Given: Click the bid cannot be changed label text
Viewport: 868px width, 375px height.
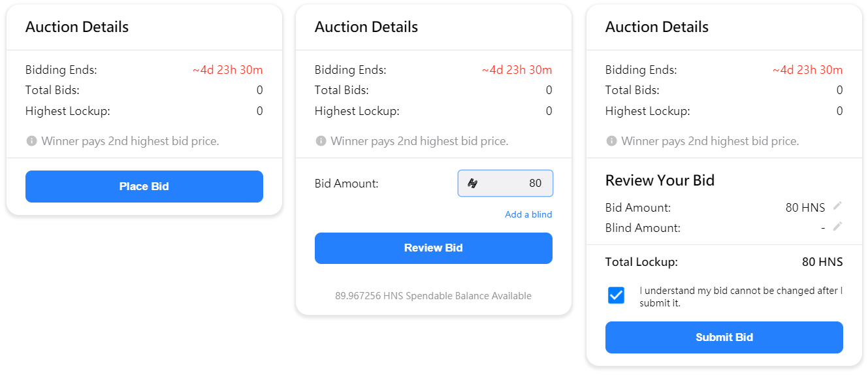Looking at the screenshot, I should point(741,297).
